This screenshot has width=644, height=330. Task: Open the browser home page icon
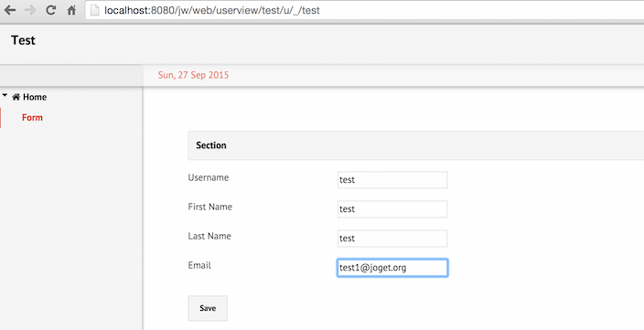tap(71, 10)
